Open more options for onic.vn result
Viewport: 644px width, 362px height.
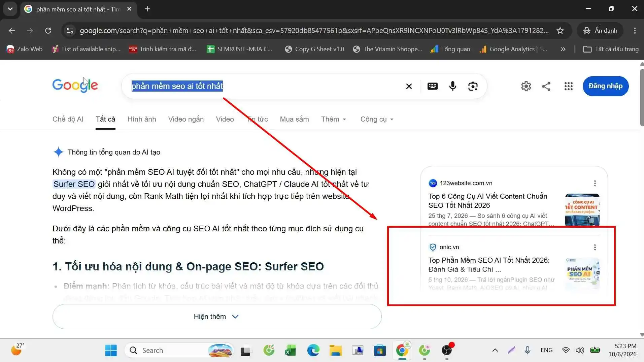click(x=595, y=247)
